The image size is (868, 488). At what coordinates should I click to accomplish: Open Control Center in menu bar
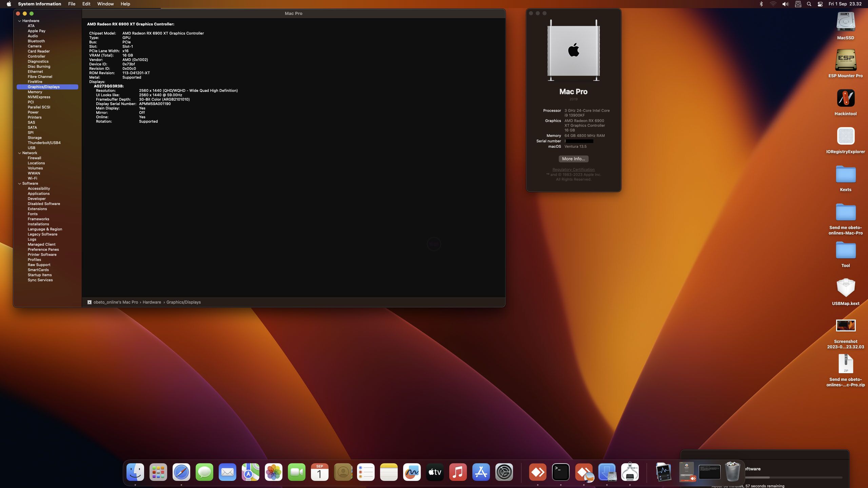[x=820, y=4]
